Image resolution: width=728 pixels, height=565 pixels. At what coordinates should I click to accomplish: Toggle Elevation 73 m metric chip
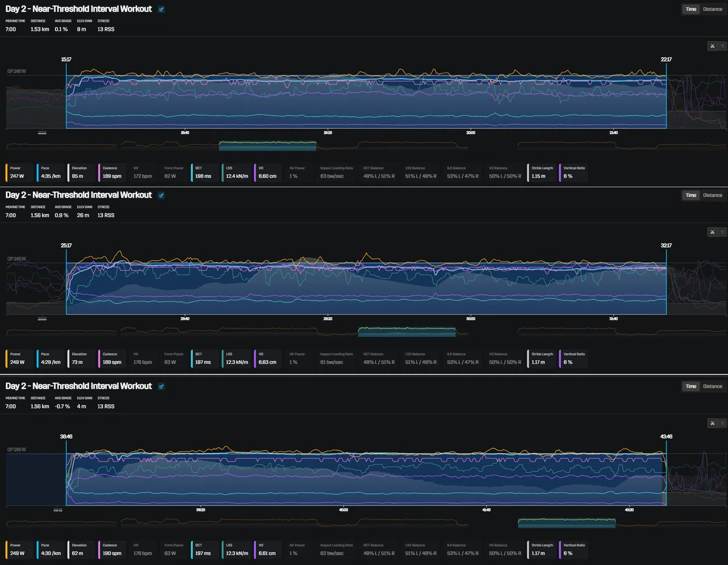point(82,359)
